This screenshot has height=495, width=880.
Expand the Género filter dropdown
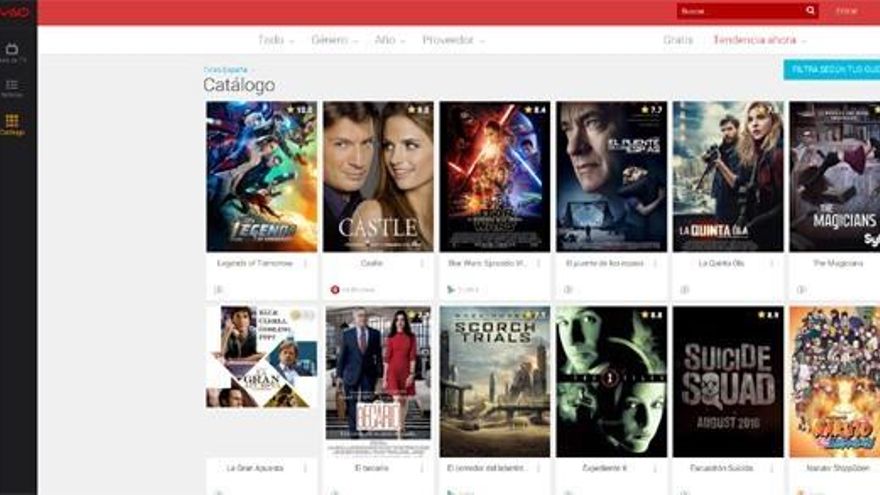335,40
